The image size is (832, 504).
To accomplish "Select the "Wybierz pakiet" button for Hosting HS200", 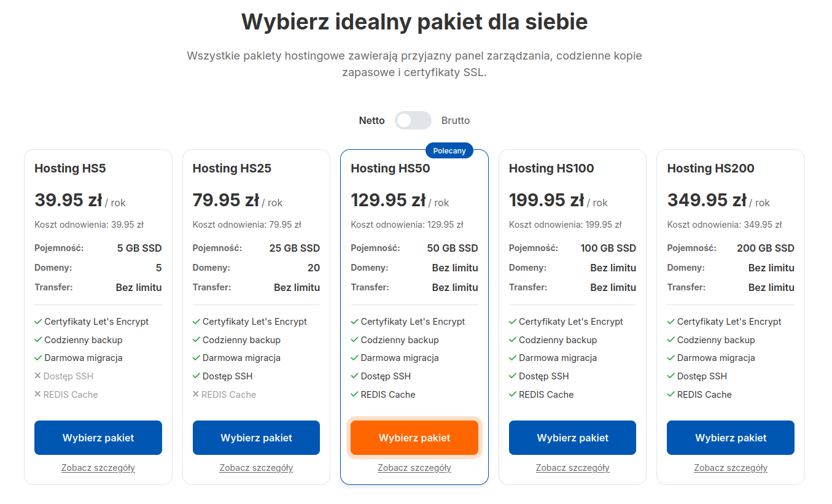I will click(730, 437).
